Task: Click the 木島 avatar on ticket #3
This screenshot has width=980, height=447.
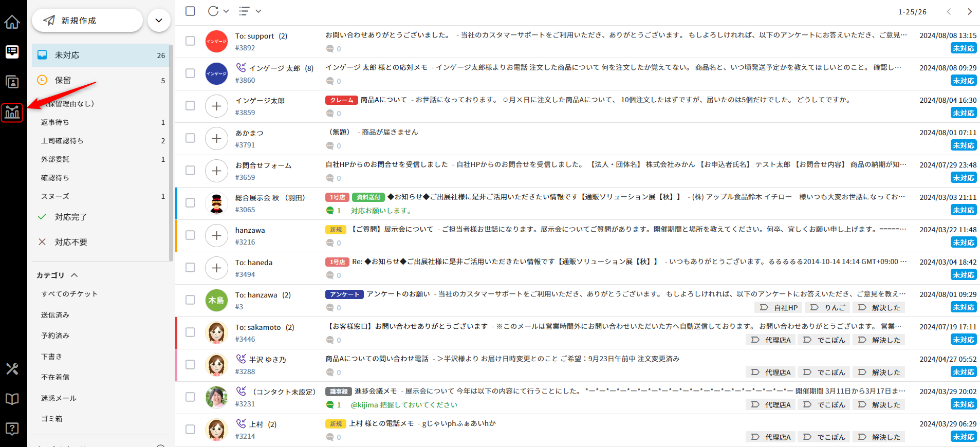Action: (x=216, y=300)
